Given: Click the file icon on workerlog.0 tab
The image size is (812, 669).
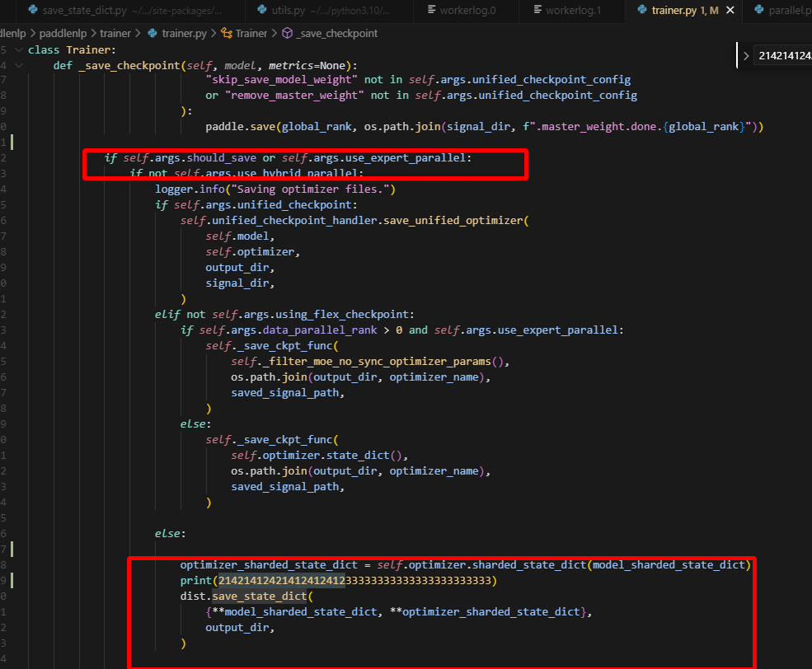Looking at the screenshot, I should [x=431, y=10].
